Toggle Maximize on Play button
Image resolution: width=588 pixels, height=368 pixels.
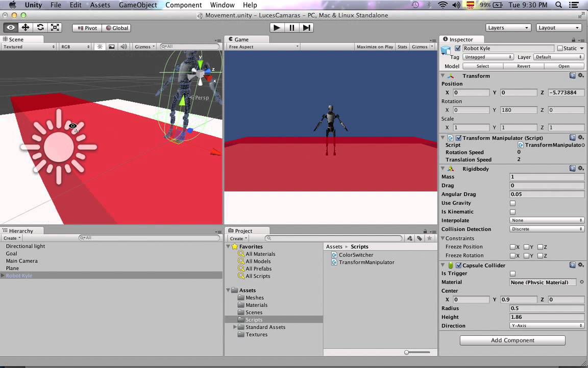tap(375, 47)
